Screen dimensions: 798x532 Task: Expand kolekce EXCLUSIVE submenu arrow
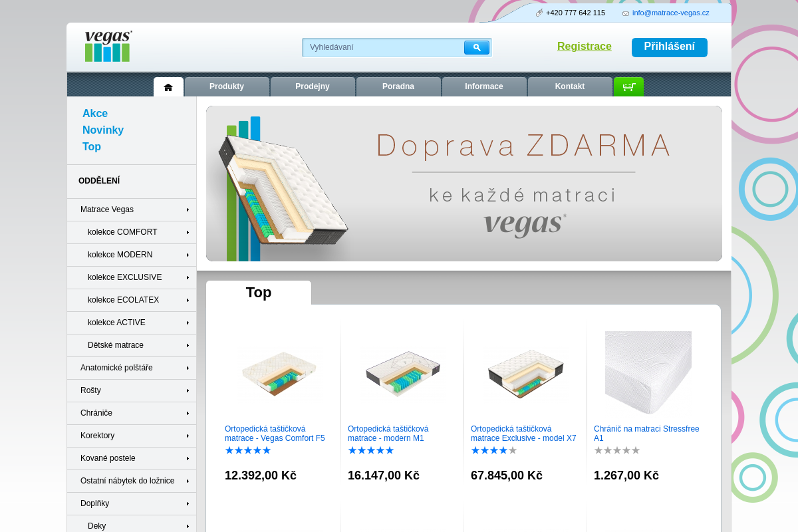(188, 278)
